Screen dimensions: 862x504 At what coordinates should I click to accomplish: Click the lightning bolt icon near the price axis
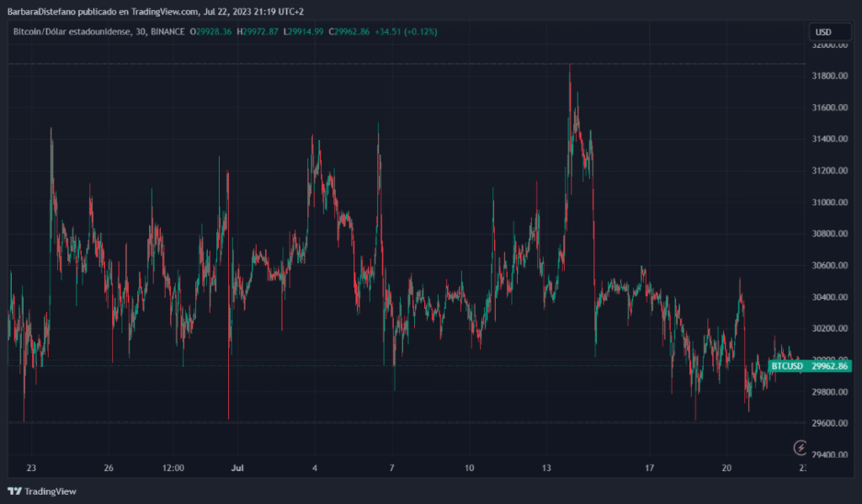pos(801,448)
